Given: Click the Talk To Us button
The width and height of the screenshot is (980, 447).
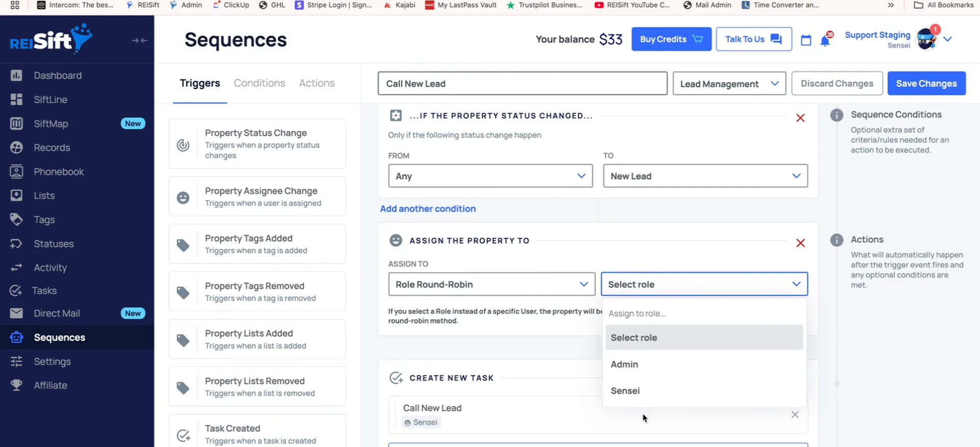Looking at the screenshot, I should click(754, 39).
